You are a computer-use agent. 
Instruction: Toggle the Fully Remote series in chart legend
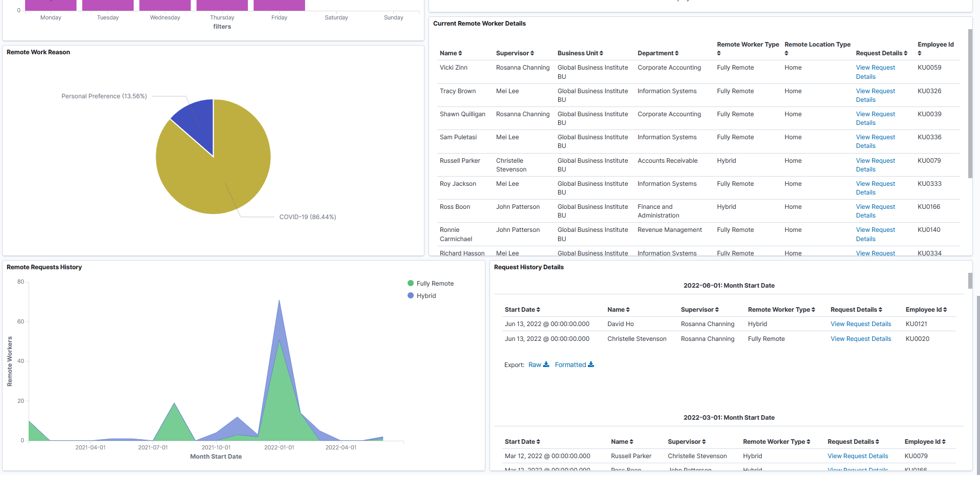430,283
